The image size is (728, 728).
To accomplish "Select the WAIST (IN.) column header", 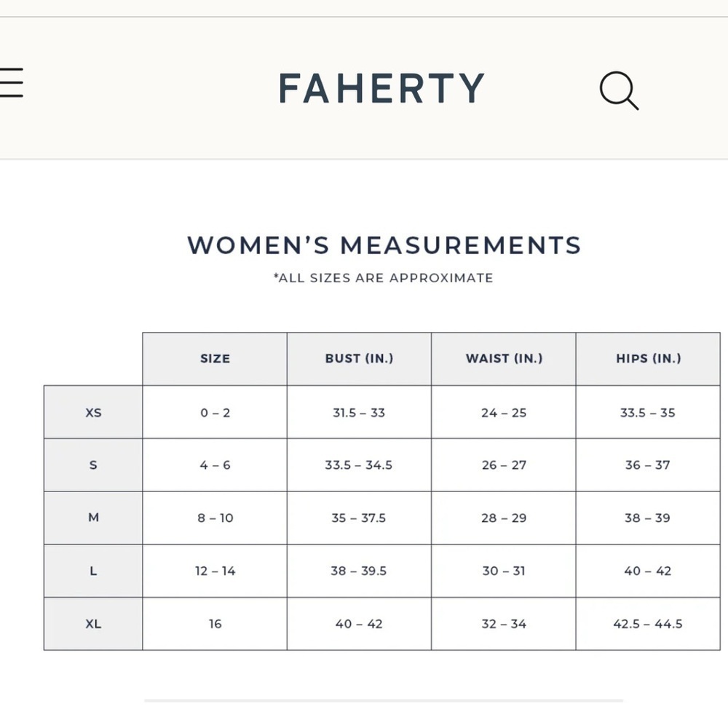I will [504, 359].
